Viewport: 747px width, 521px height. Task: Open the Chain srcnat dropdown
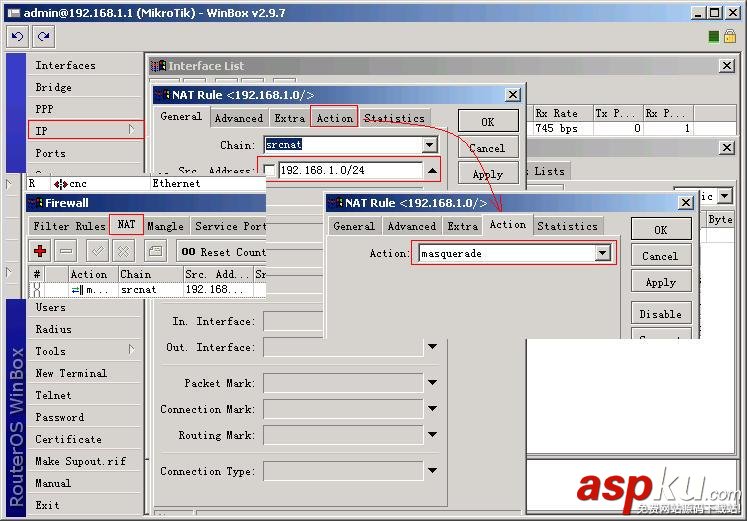429,145
